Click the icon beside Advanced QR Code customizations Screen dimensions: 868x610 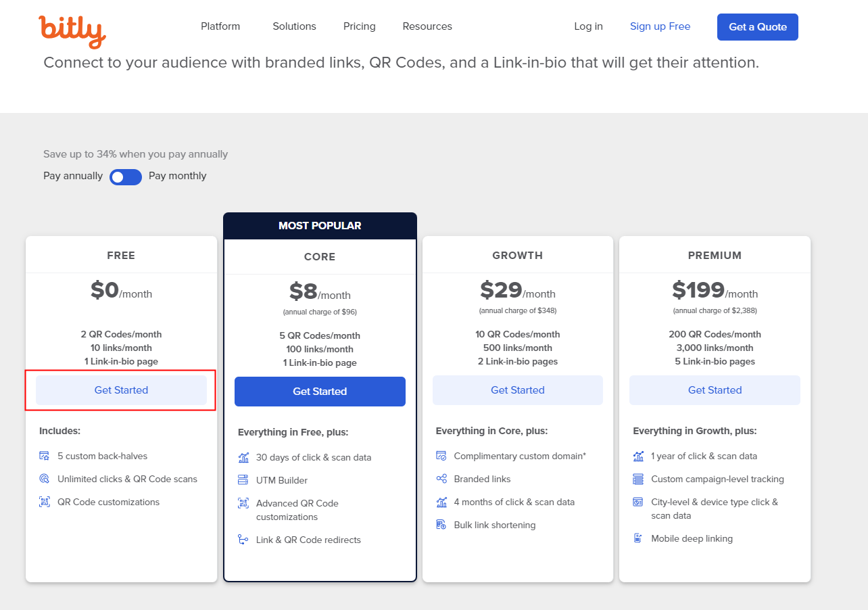coord(243,503)
